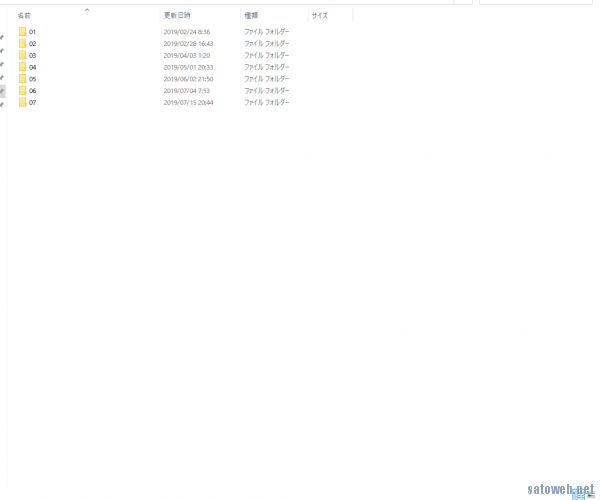Select folder 03's yellow icon

(x=22, y=55)
